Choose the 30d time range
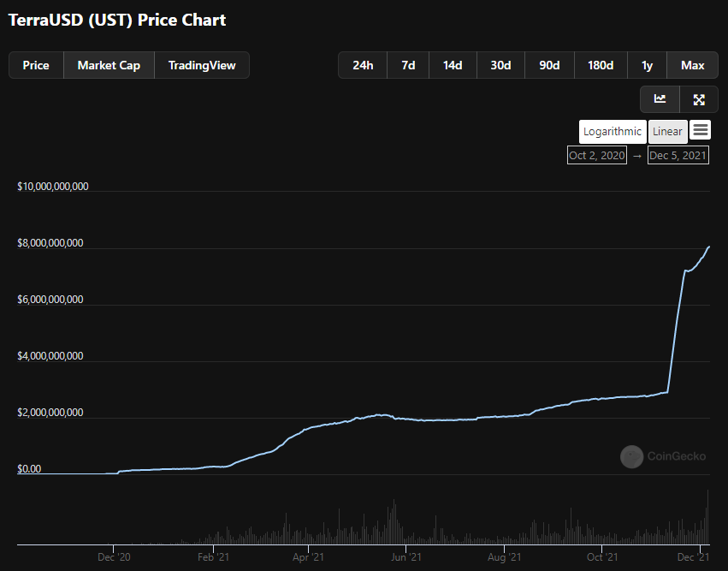 (x=500, y=65)
